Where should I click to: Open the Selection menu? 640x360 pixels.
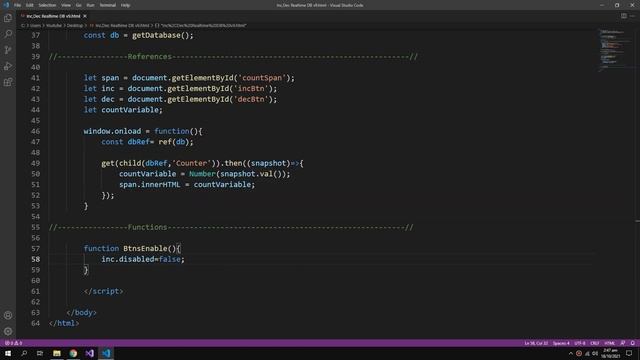coord(47,5)
